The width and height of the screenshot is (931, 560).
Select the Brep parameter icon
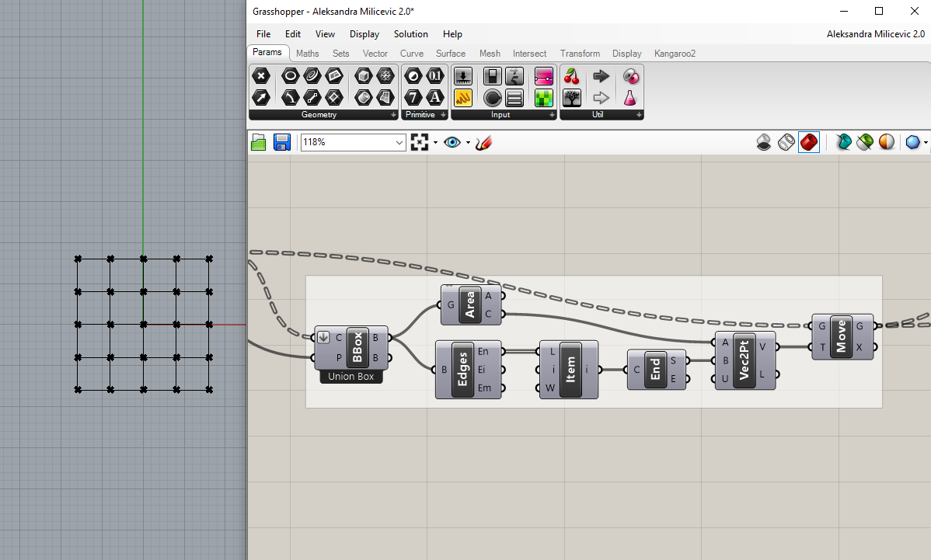point(364,97)
